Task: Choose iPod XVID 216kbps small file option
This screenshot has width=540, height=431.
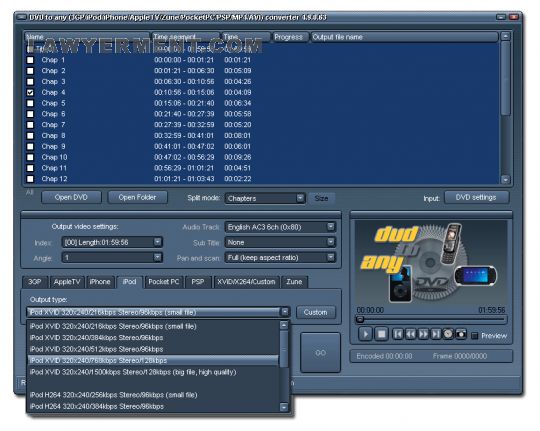Action: coord(153,326)
